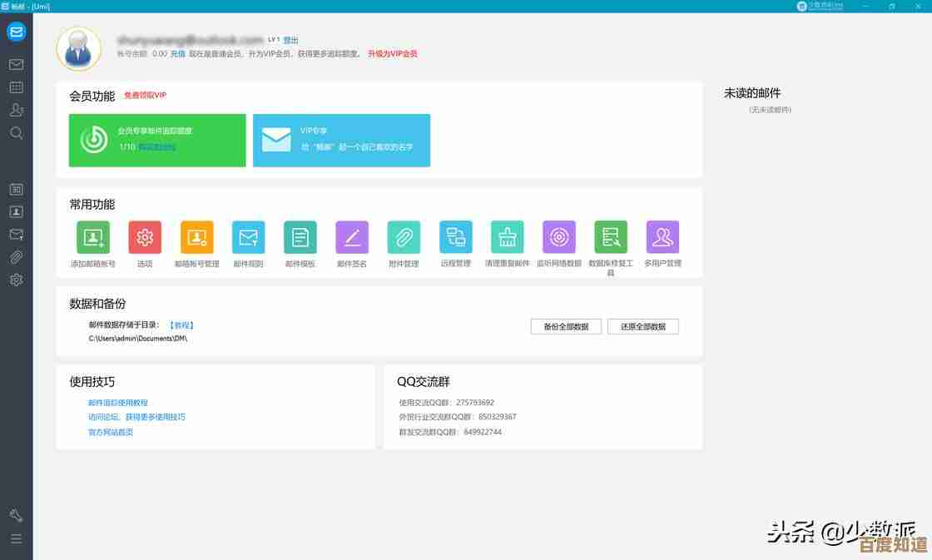Click the blue VIP专享 envelope tile
The width and height of the screenshot is (932, 560).
[x=341, y=140]
